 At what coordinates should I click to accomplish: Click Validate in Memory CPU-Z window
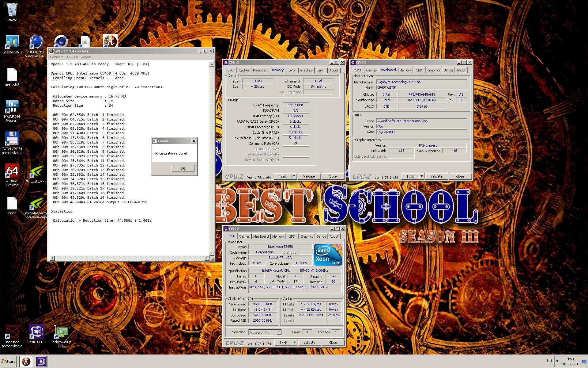[309, 176]
